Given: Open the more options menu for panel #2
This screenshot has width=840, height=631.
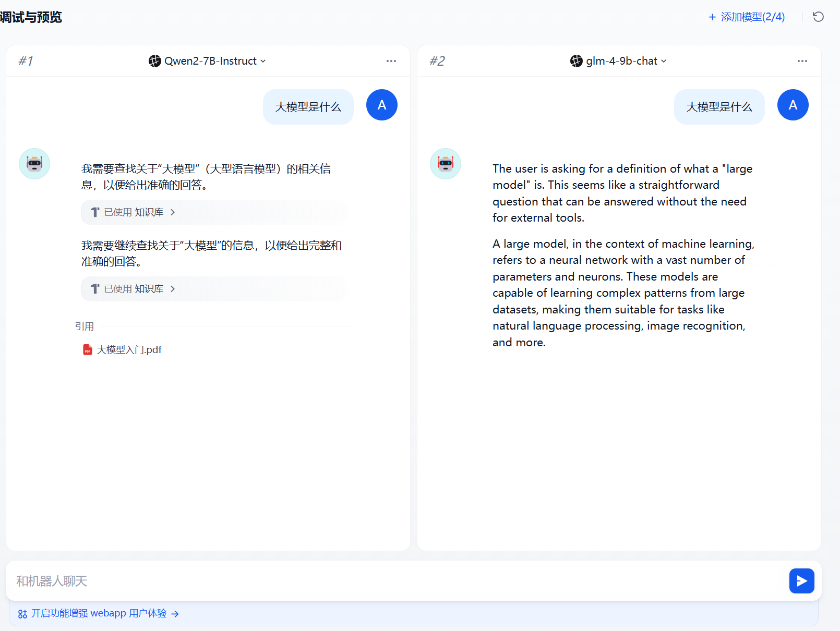Looking at the screenshot, I should (802, 61).
